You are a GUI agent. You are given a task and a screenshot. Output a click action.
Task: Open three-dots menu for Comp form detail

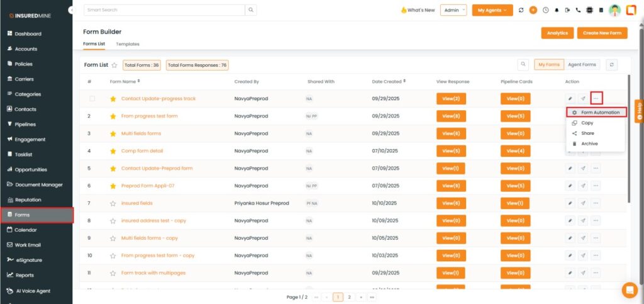tap(596, 151)
